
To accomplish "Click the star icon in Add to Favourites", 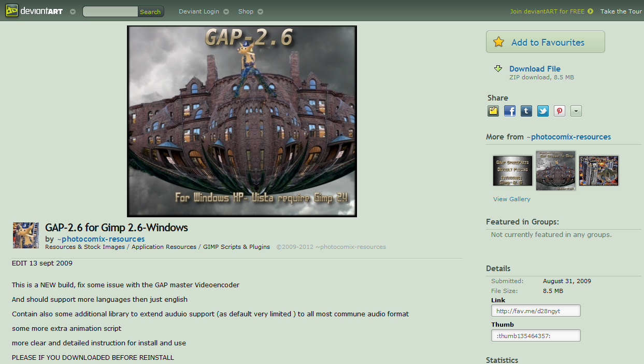I will tap(498, 42).
